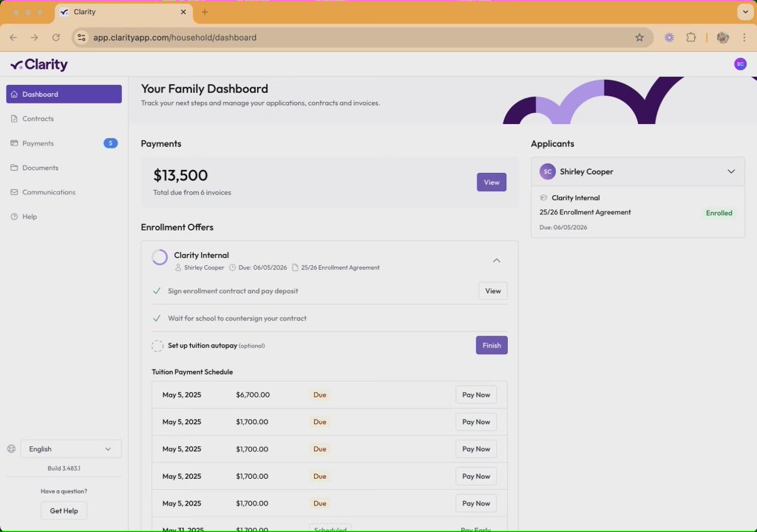
Task: Click Finish for tuition autopay setup
Action: click(x=492, y=345)
